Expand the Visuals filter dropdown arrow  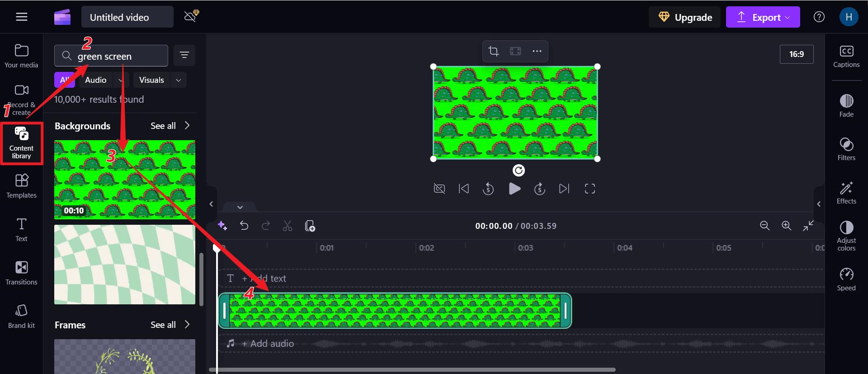[x=179, y=80]
